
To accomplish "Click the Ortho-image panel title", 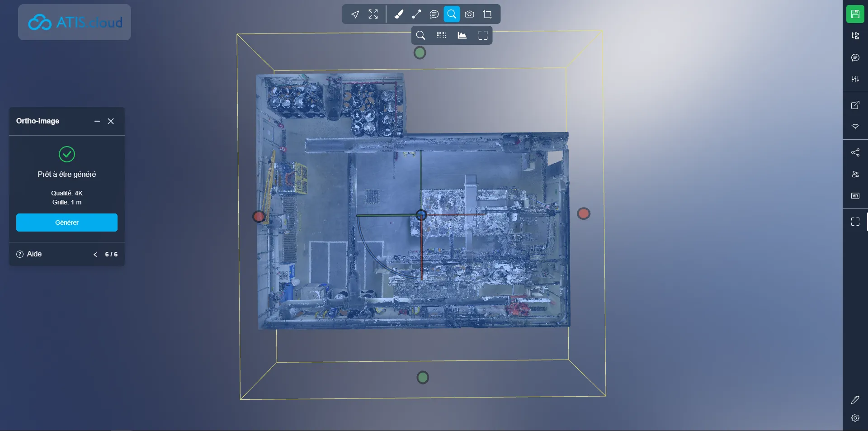I will (x=38, y=121).
